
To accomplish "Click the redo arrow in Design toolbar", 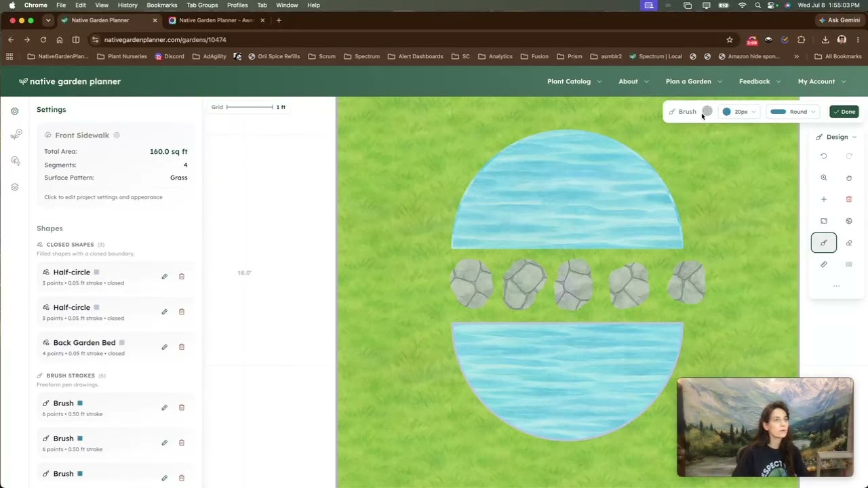I will (849, 156).
